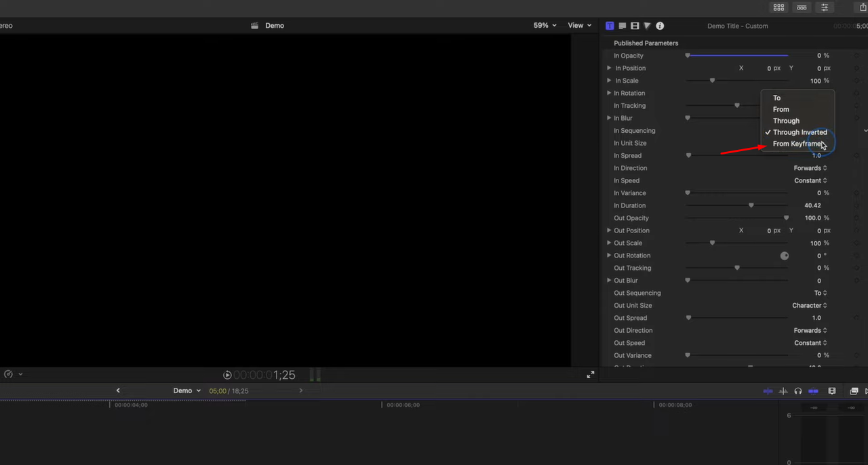Click the In Opacity keyframe diamond

point(857,56)
